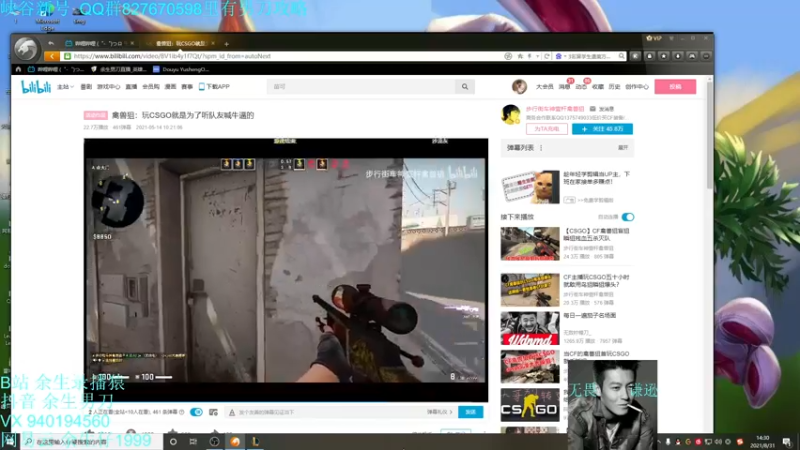The width and height of the screenshot is (800, 450).
Task: Switch to the first bilibili browser tab
Action: [100, 43]
